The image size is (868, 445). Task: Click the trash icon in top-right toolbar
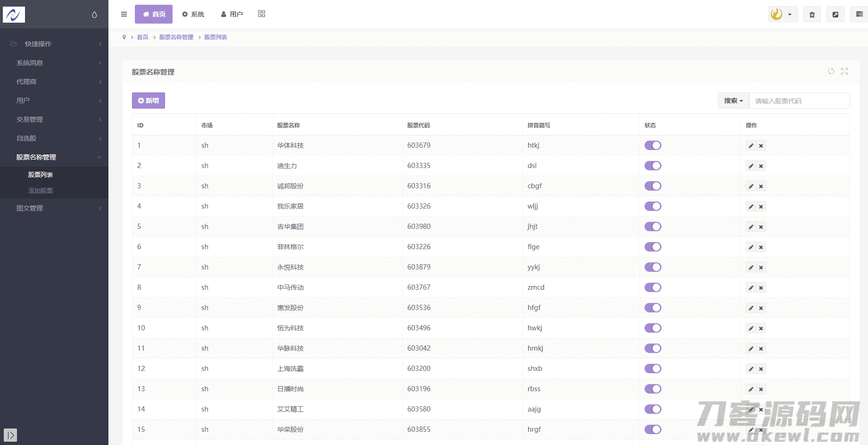(812, 15)
